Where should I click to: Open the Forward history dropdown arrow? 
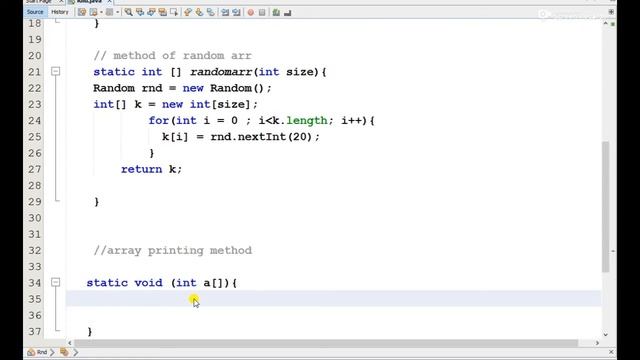[x=118, y=12]
